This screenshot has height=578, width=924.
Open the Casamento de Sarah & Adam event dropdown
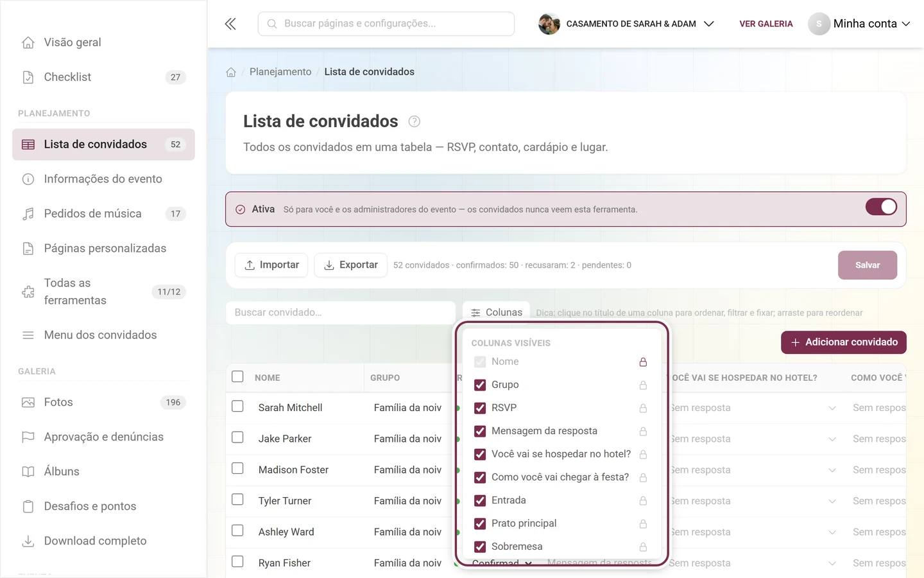pos(626,24)
